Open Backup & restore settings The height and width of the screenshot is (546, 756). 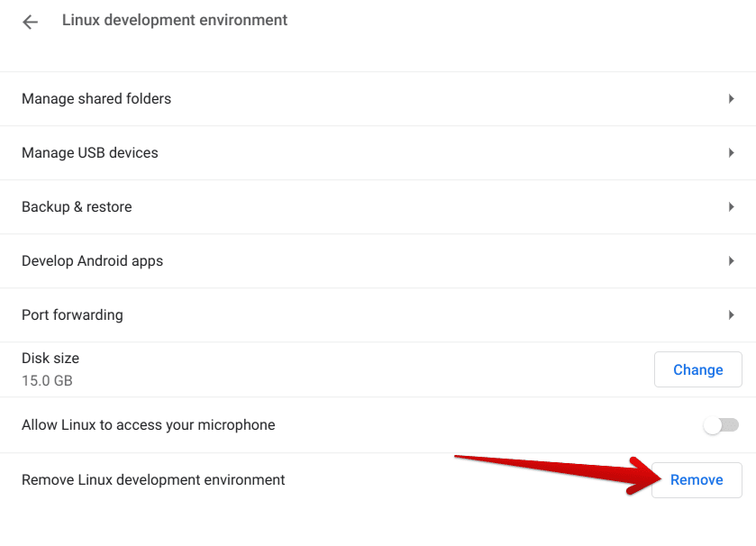pos(378,206)
